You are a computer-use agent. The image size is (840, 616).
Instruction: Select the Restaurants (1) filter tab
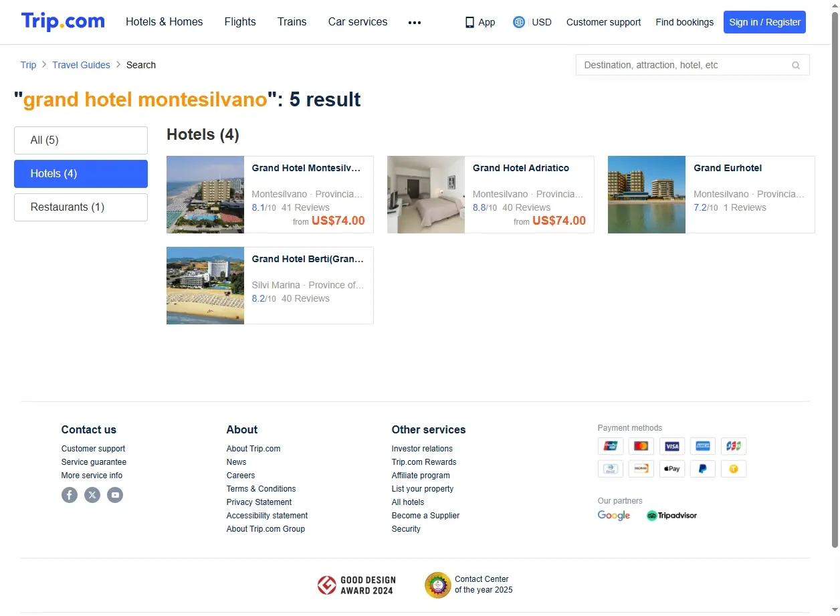click(x=81, y=207)
